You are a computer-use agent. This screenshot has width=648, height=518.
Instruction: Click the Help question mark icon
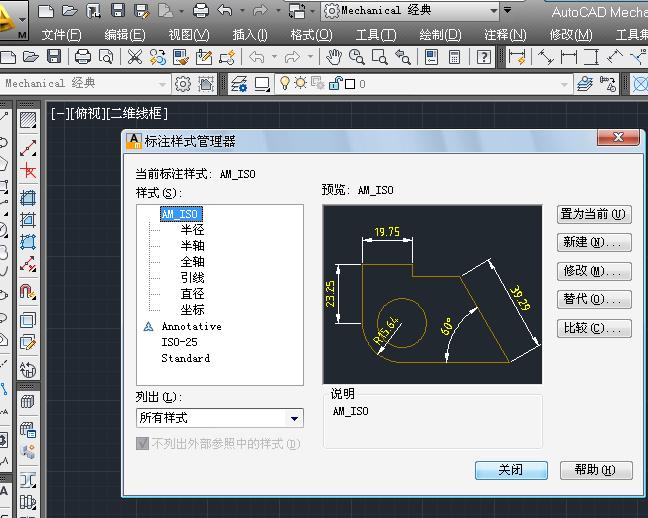[484, 57]
